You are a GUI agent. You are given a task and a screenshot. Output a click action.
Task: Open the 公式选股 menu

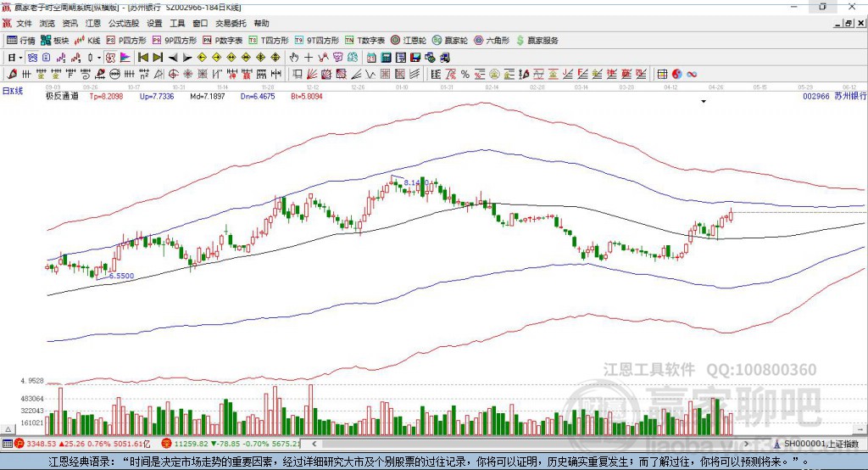pos(124,23)
